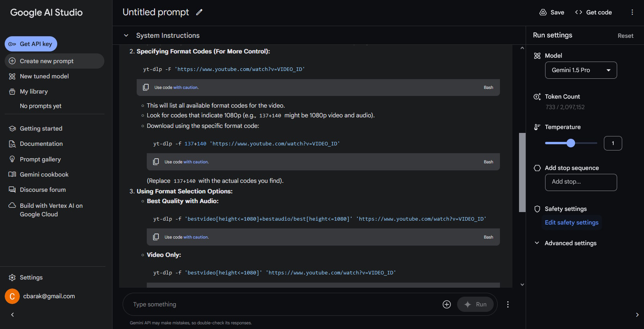Click the Gemini cookbook book icon
644x329 pixels.
[12, 174]
